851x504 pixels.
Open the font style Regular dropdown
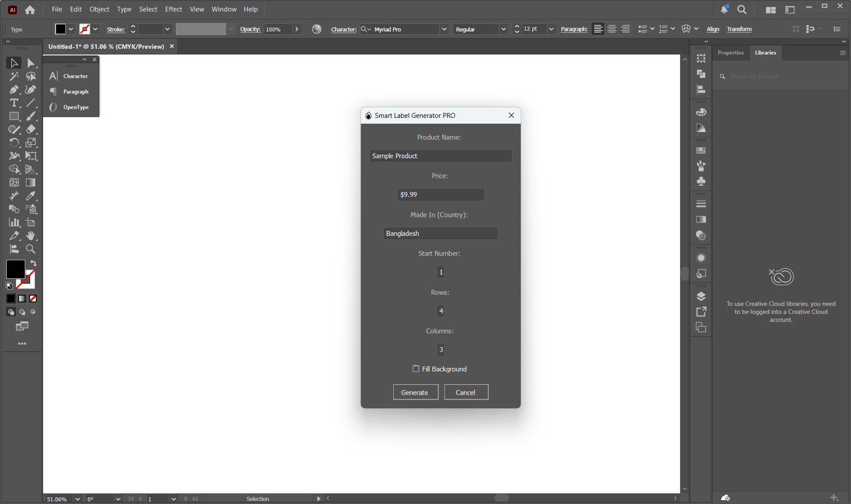point(503,29)
